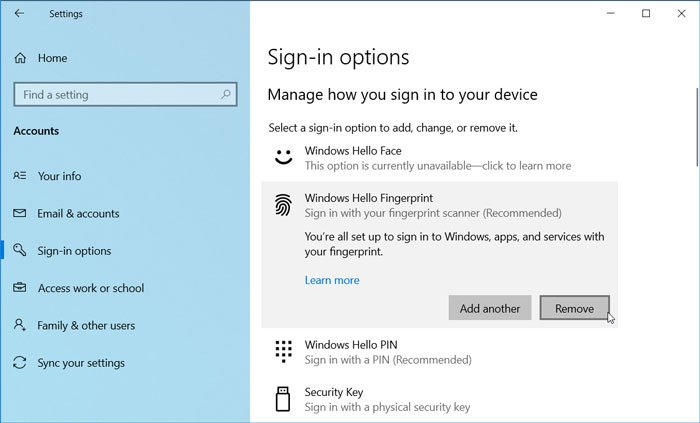Click the Sign-in options key icon
700x423 pixels.
click(20, 251)
